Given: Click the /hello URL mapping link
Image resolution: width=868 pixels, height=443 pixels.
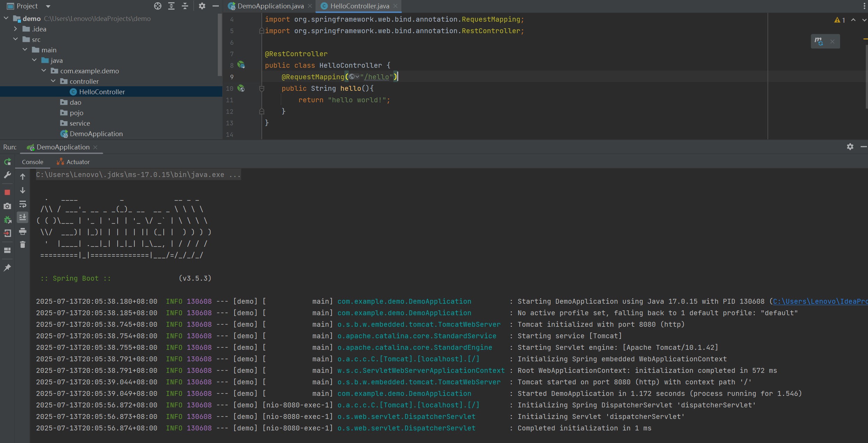Looking at the screenshot, I should 376,77.
